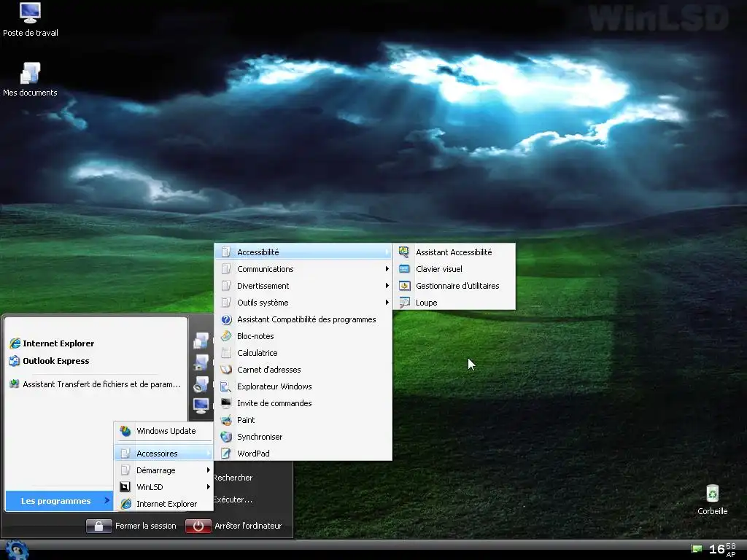The width and height of the screenshot is (747, 560).
Task: Expand the Communications submenu arrow
Action: [387, 269]
